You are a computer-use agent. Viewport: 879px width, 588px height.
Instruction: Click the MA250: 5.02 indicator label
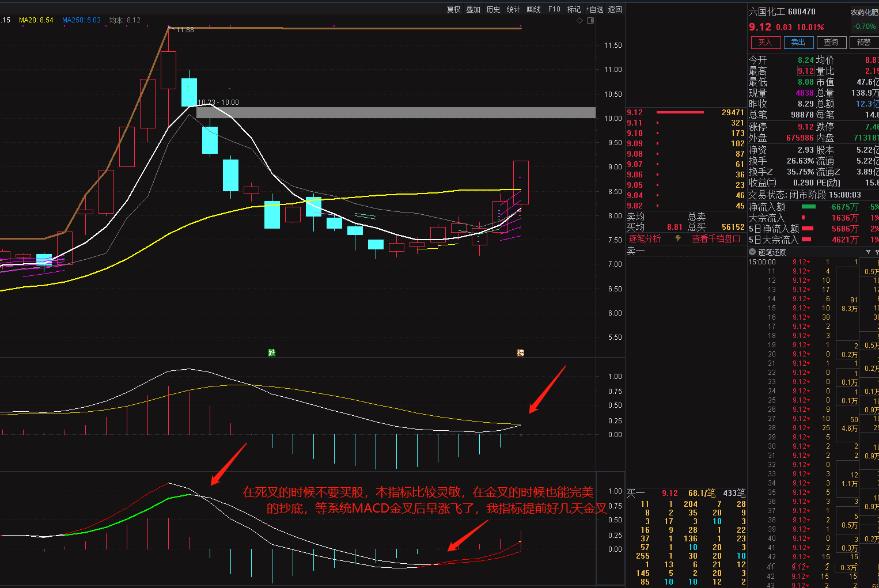coord(81,20)
